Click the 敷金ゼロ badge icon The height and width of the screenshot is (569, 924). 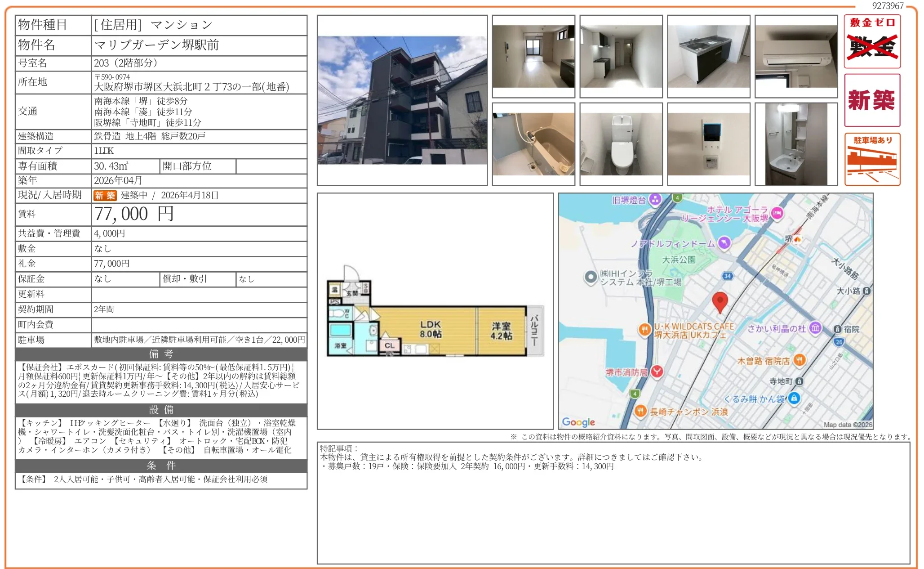click(872, 41)
